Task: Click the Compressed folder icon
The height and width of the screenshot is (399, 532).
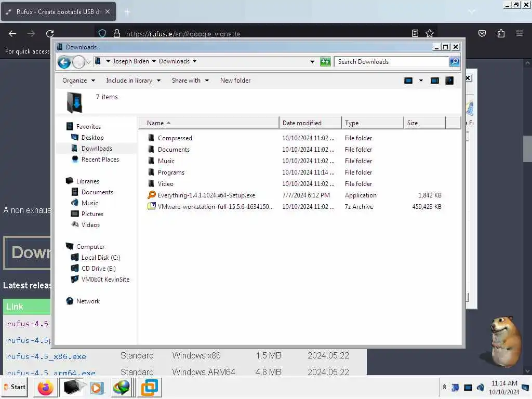Action: [x=151, y=138]
